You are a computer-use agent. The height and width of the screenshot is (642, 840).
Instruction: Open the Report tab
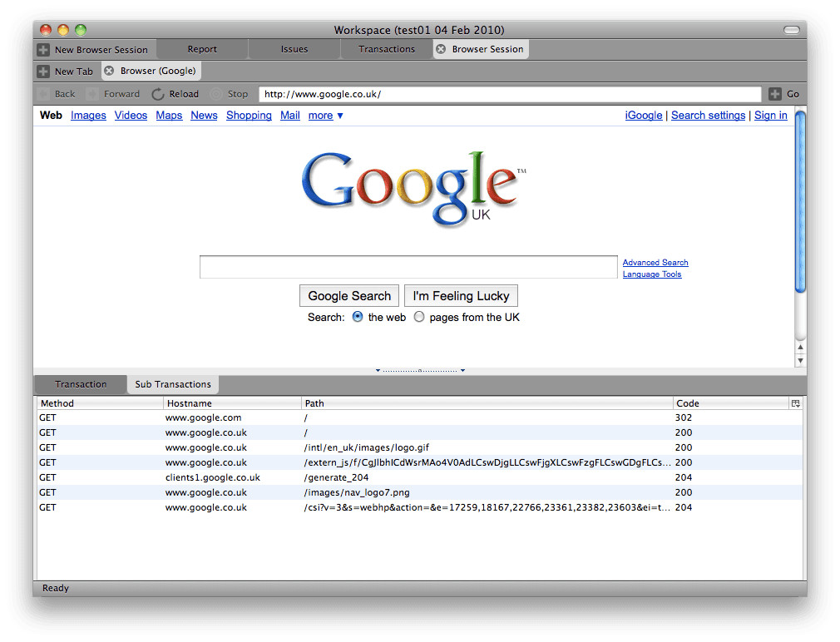point(202,49)
